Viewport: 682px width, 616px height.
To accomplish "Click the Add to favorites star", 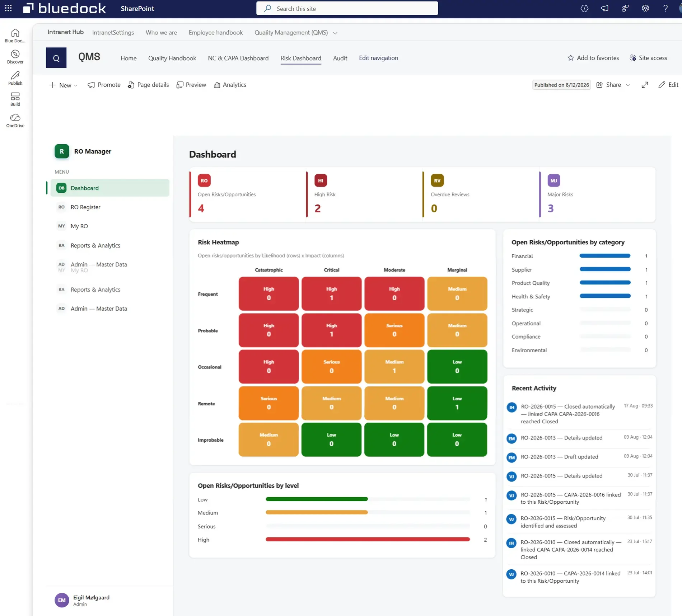I will pos(570,58).
